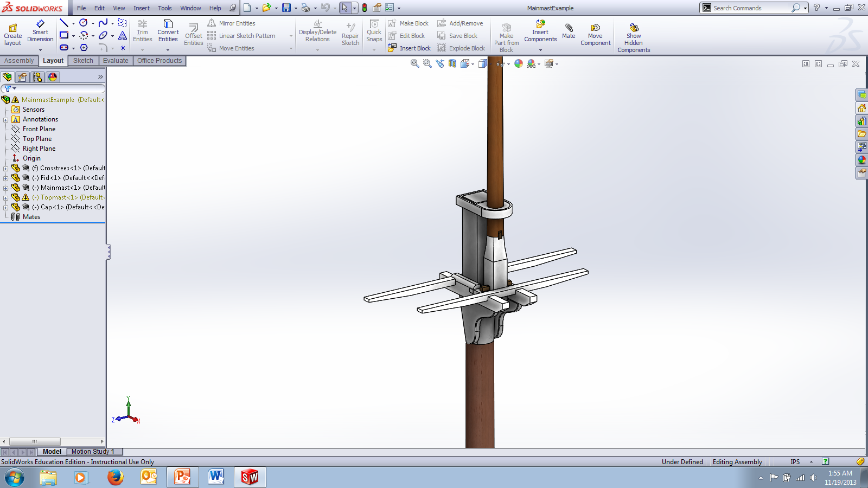Collapse the feature manager panel handle
Image resolution: width=868 pixels, height=488 pixels.
pyautogui.click(x=108, y=252)
